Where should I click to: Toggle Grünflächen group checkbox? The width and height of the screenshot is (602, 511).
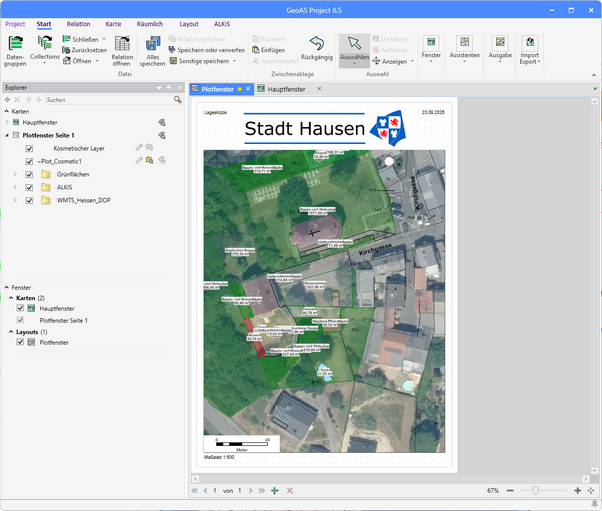(29, 175)
